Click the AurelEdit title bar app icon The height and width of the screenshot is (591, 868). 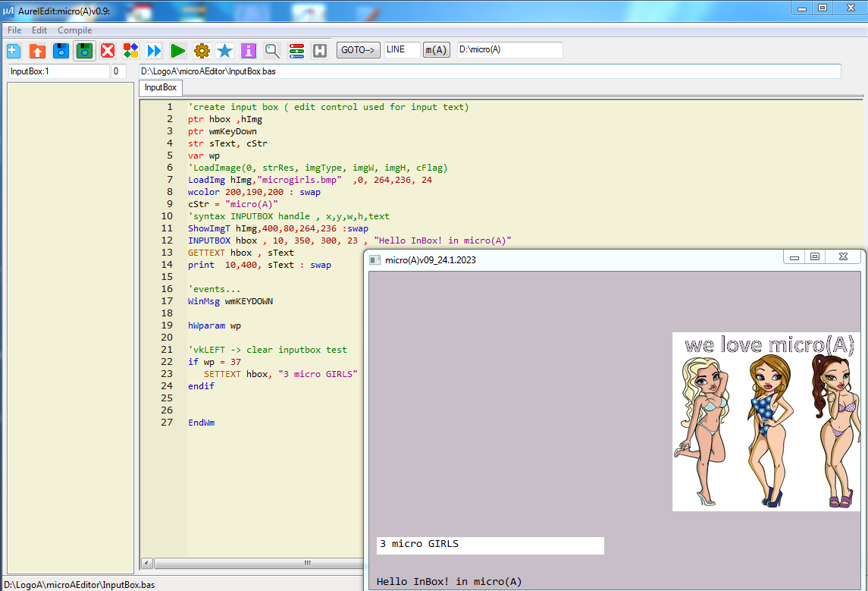click(x=8, y=11)
